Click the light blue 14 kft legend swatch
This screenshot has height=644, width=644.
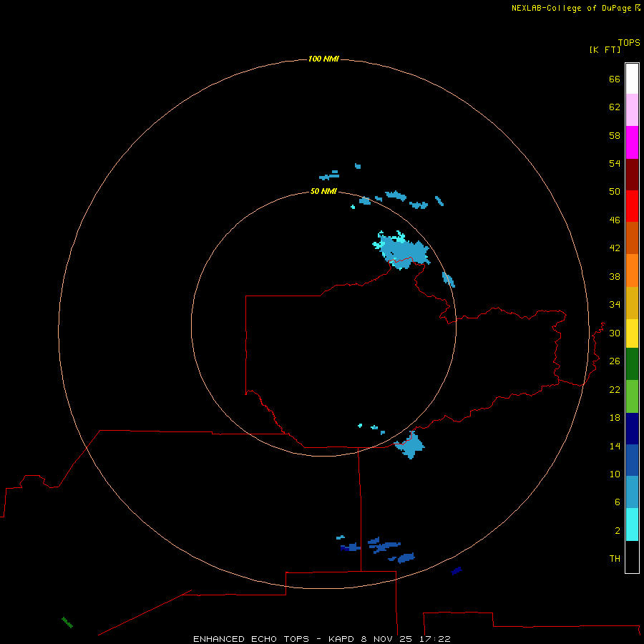632,492
